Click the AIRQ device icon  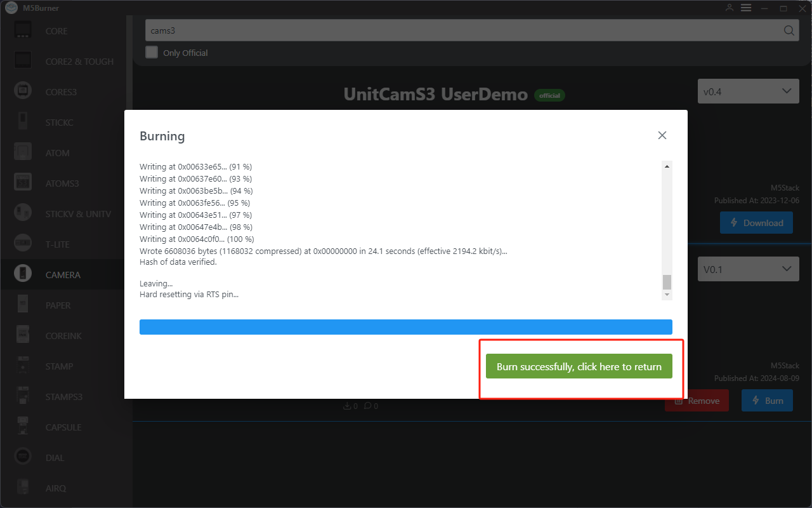[23, 487]
